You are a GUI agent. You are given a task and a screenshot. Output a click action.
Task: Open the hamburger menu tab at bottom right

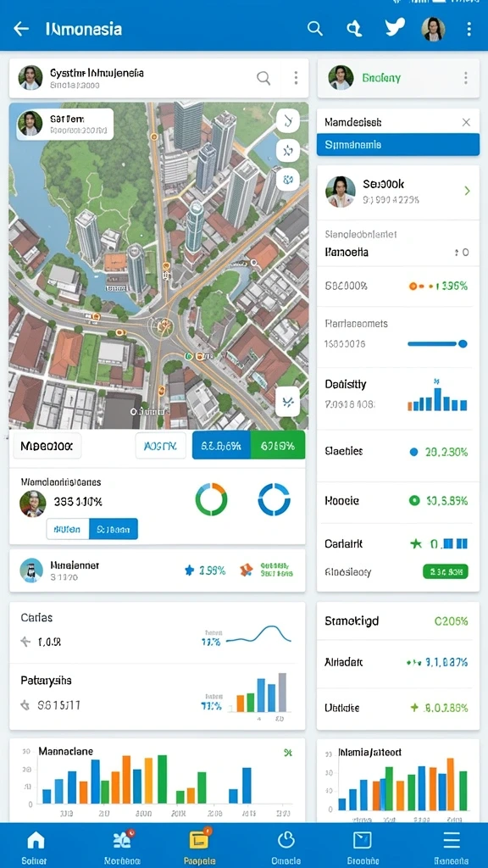pos(452,840)
